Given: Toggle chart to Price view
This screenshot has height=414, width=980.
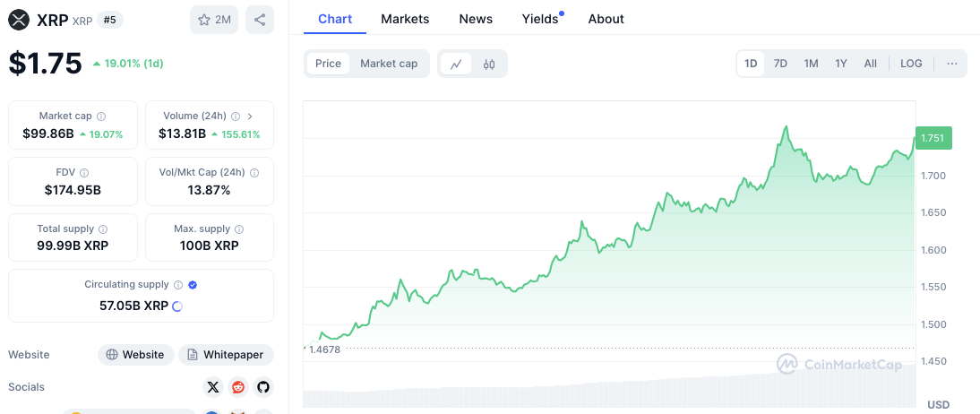Looking at the screenshot, I should 328,64.
